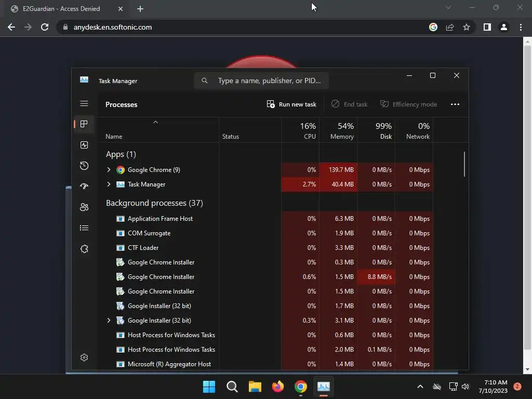Reload the page in Chrome
This screenshot has height=399, width=532.
[x=45, y=27]
